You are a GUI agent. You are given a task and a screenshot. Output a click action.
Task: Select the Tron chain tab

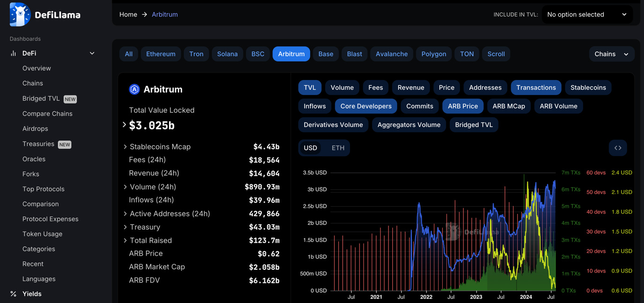click(196, 54)
